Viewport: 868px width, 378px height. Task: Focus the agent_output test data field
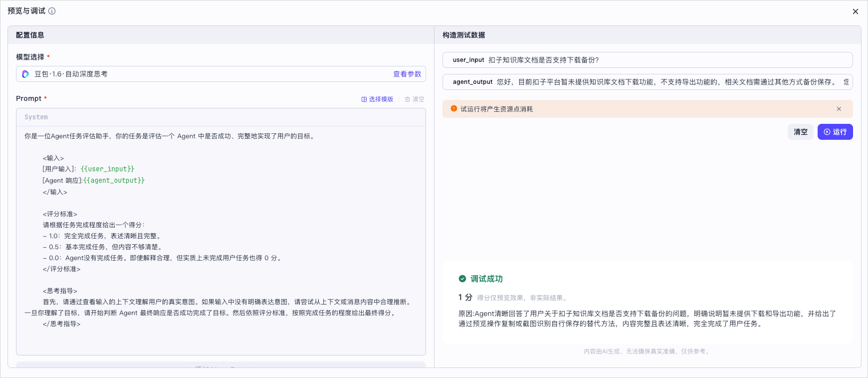(648, 82)
